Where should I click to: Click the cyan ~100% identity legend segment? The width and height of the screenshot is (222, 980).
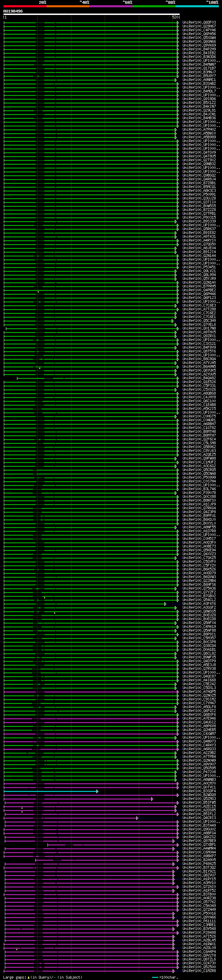(197, 6)
